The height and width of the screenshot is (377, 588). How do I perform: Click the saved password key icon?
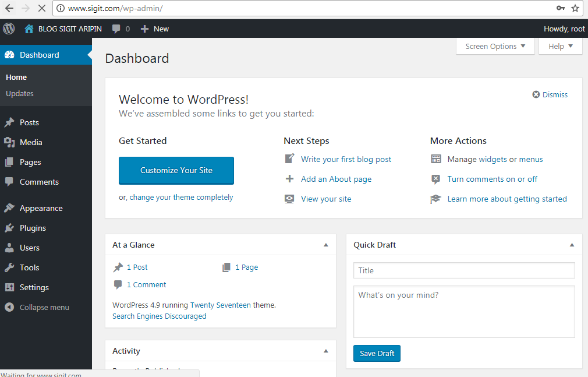click(x=561, y=8)
